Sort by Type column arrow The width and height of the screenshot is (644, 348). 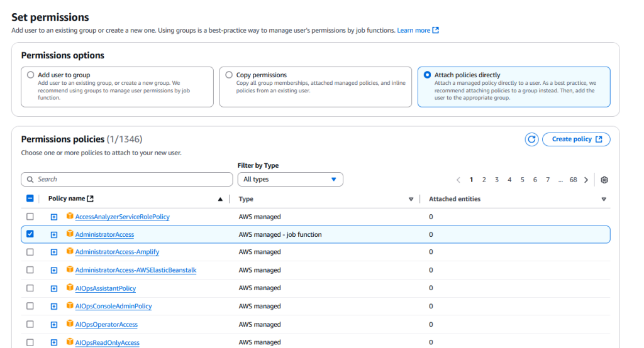[411, 199]
